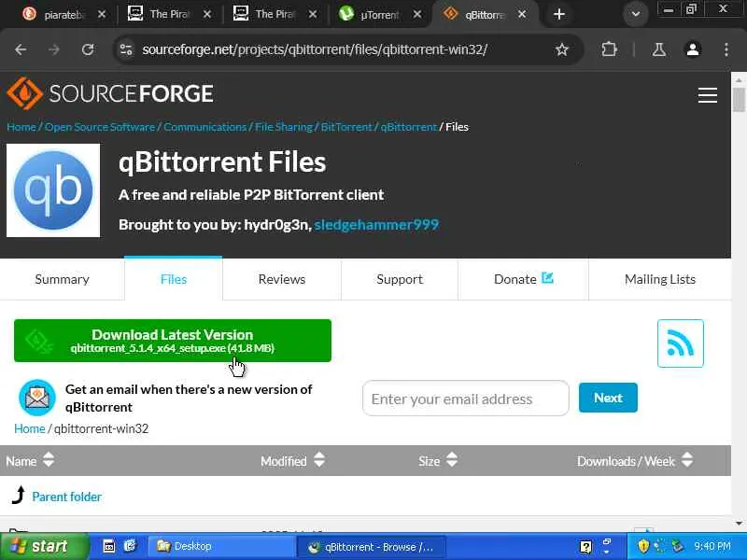Open sledgehammer999 profile link
The image size is (747, 560).
click(376, 224)
